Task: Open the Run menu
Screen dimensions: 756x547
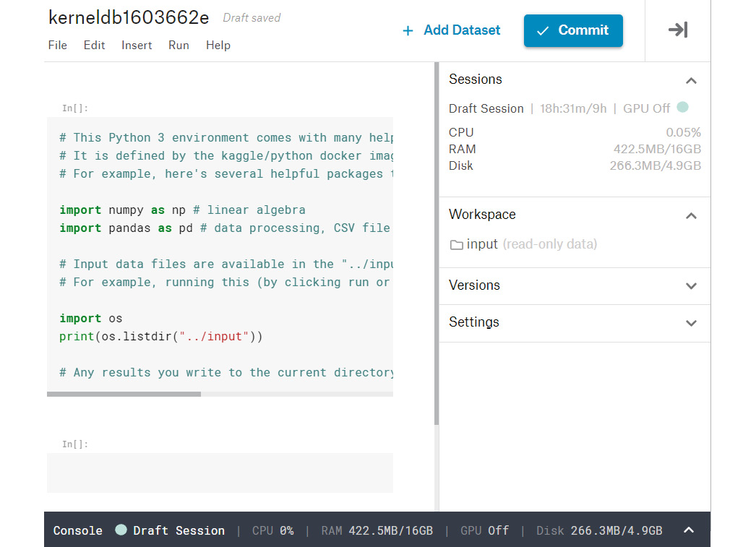Action: point(179,46)
